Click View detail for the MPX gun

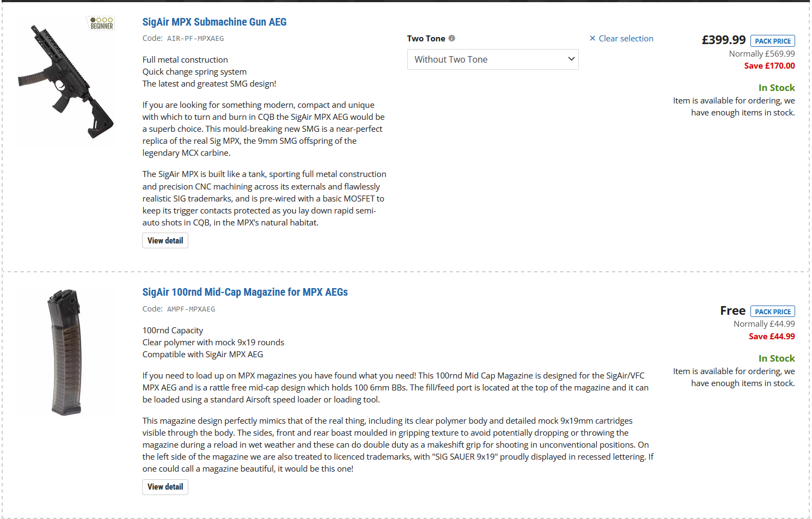click(165, 241)
